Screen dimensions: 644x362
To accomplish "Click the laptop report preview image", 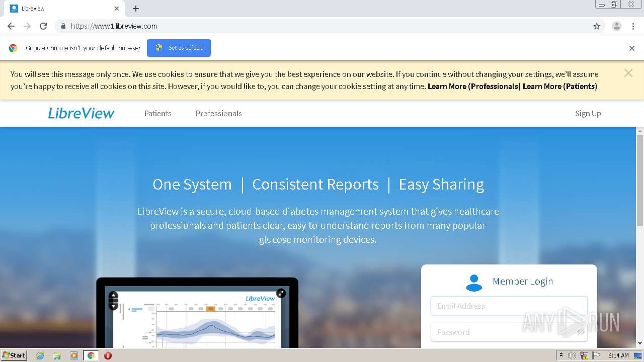I will tap(197, 313).
